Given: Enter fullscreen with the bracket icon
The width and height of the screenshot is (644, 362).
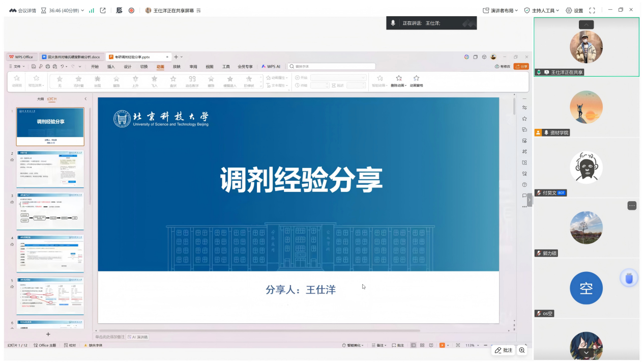Looking at the screenshot, I should [x=592, y=10].
